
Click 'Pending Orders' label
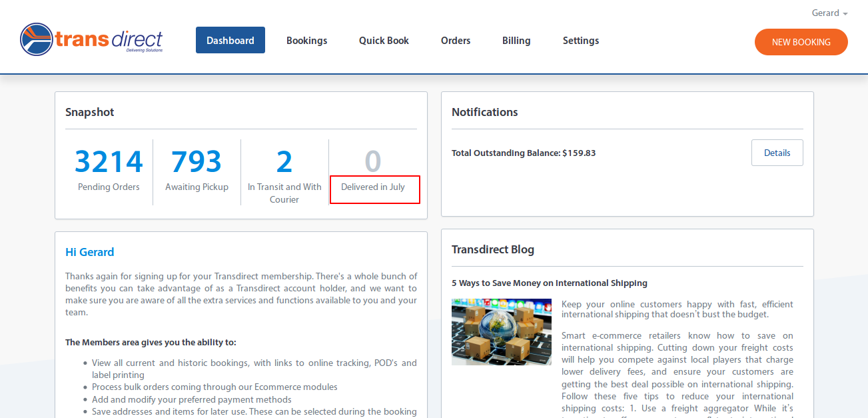[109, 187]
